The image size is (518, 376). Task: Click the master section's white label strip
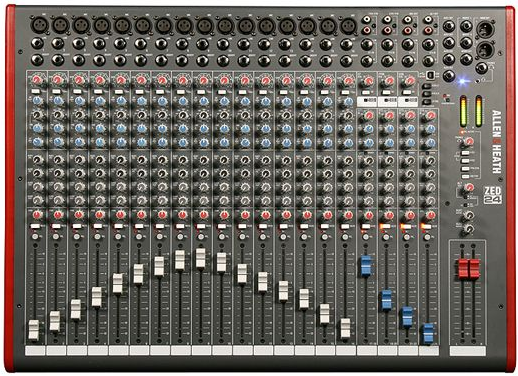tap(468, 351)
